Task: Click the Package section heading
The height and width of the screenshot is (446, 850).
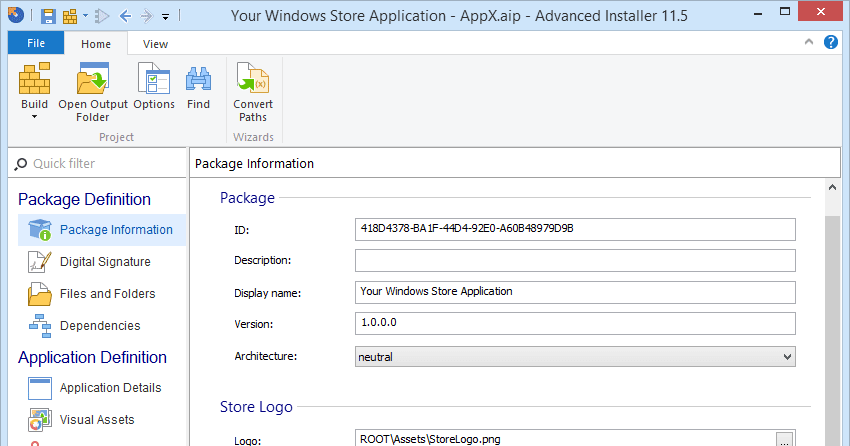Action: click(x=247, y=198)
